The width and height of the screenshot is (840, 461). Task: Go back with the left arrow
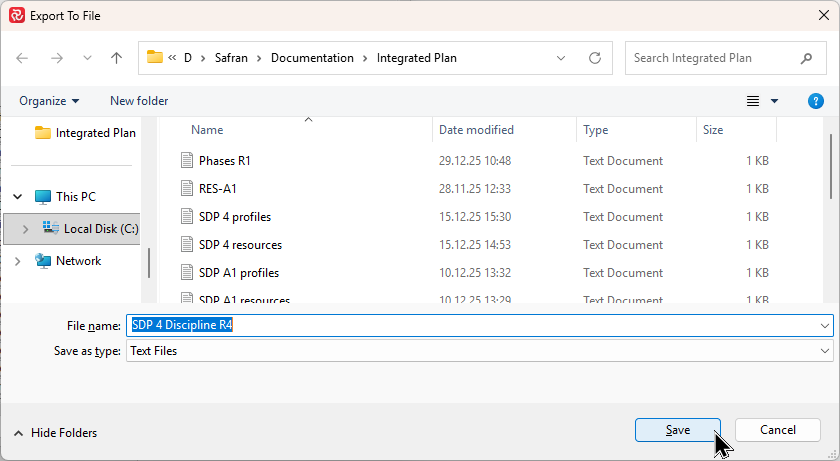coord(22,58)
